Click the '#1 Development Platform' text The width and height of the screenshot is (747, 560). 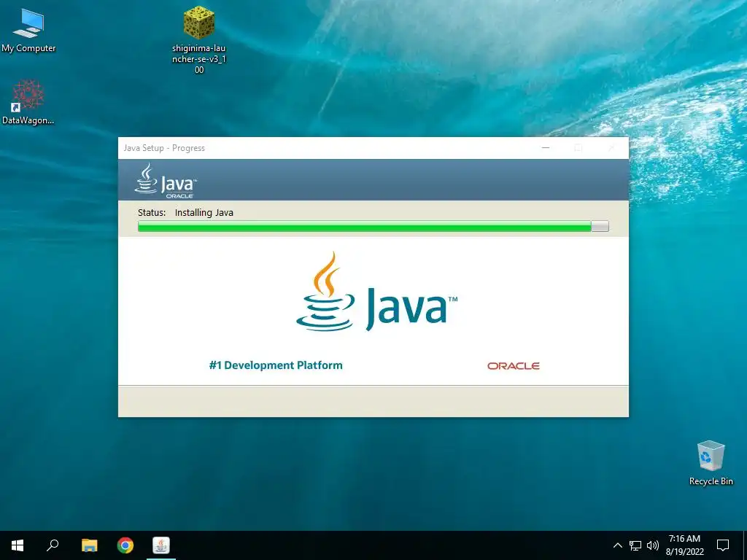pos(276,365)
